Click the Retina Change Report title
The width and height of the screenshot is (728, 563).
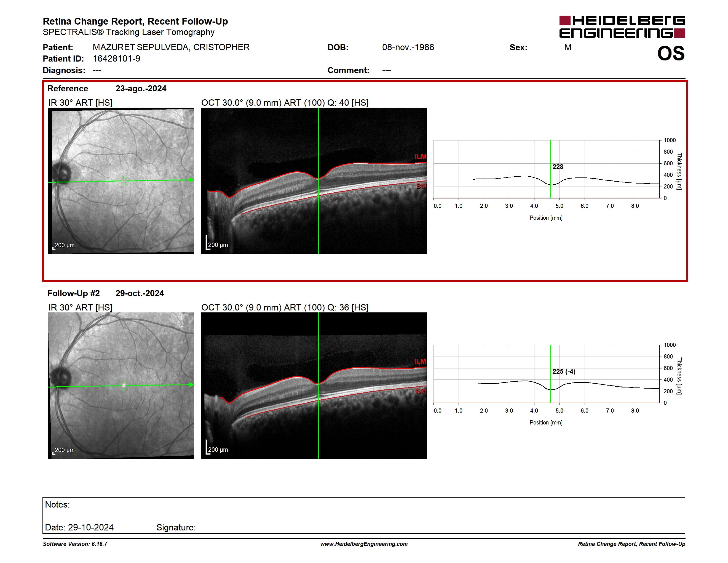point(135,21)
